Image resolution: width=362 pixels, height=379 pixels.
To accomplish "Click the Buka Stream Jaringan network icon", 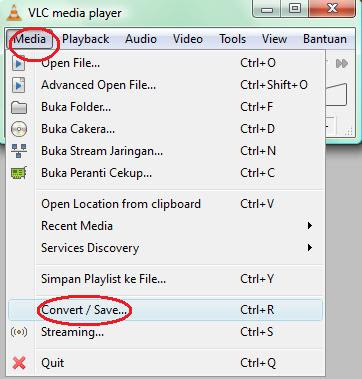I will coord(19,151).
